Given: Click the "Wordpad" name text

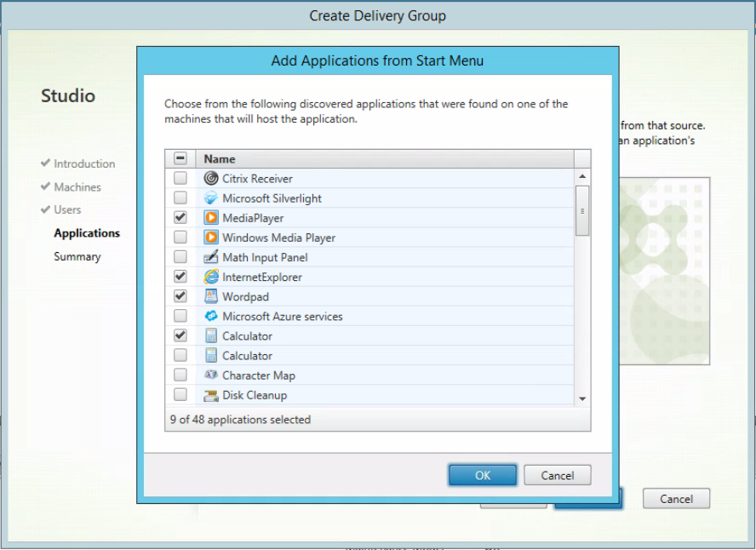Looking at the screenshot, I should pos(245,297).
